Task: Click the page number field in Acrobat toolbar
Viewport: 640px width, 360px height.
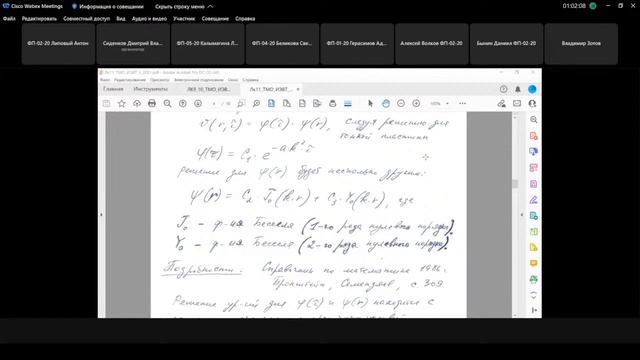Action: point(213,104)
